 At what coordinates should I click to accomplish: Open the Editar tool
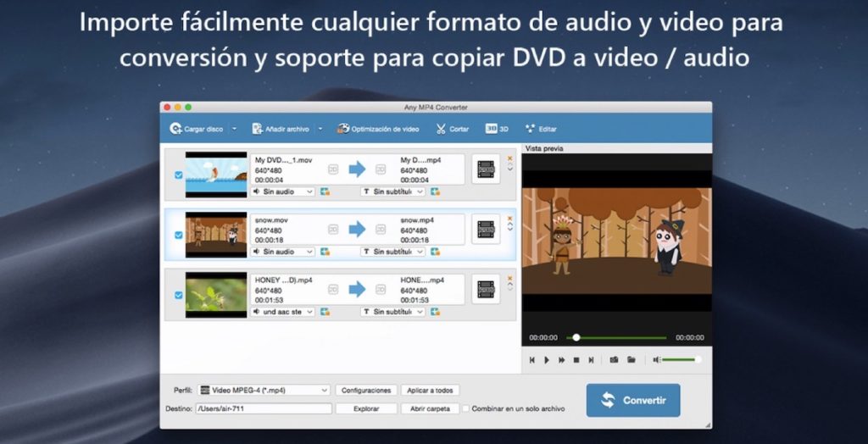[x=541, y=129]
